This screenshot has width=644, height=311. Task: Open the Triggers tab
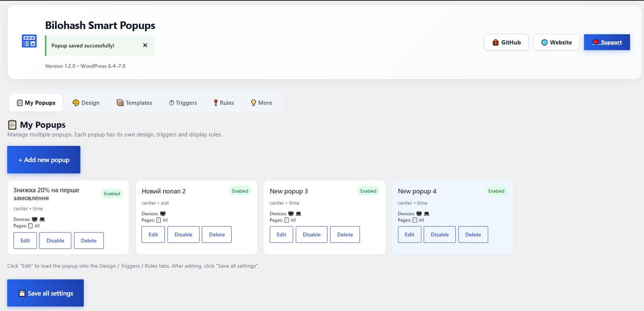(x=183, y=103)
